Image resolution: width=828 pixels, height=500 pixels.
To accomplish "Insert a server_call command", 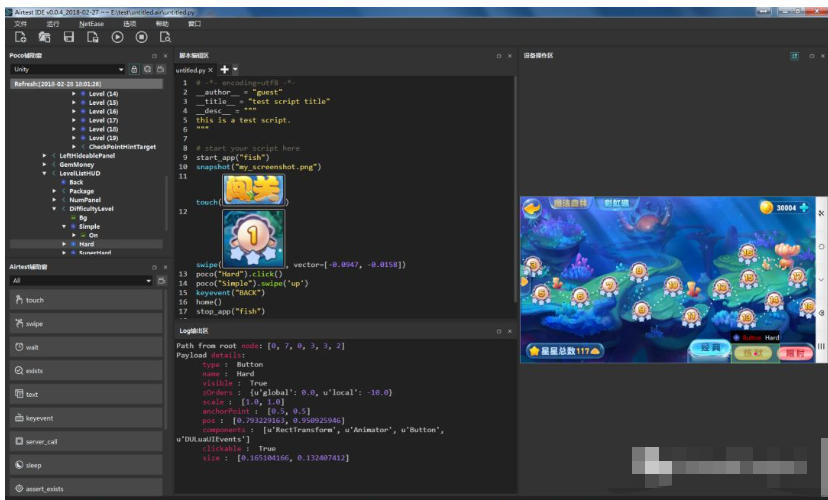I will tap(86, 441).
